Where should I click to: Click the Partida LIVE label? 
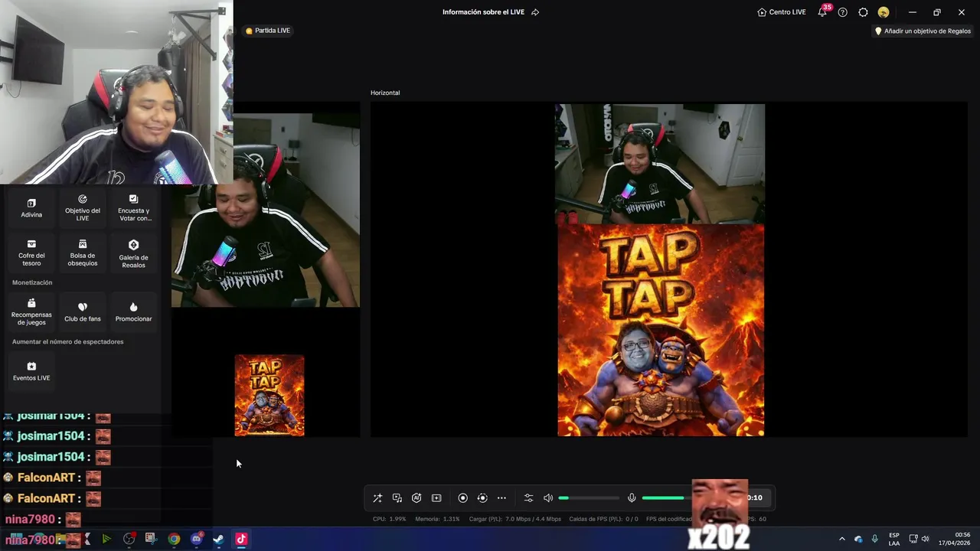(268, 31)
